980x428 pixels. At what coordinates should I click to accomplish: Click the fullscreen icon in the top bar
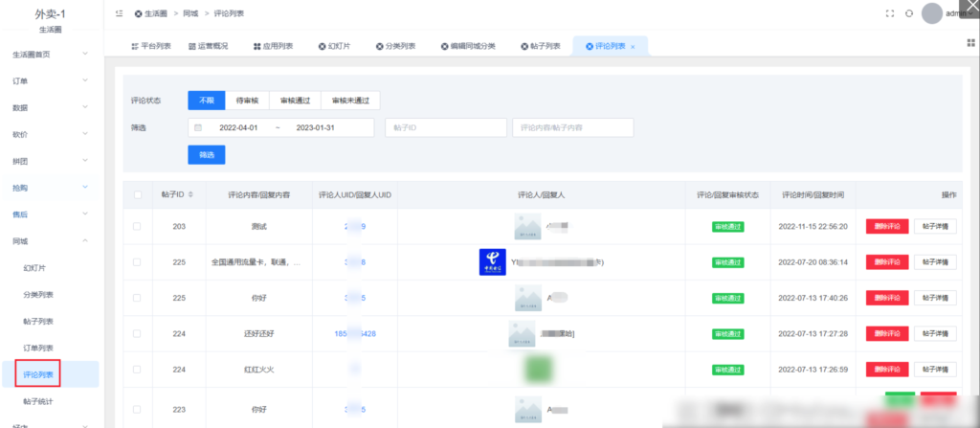point(890,13)
